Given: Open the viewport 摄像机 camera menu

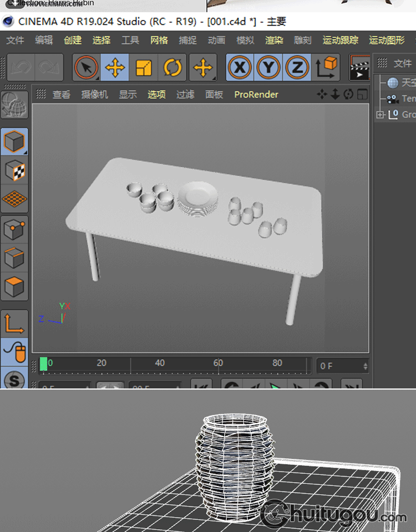Looking at the screenshot, I should [x=95, y=95].
